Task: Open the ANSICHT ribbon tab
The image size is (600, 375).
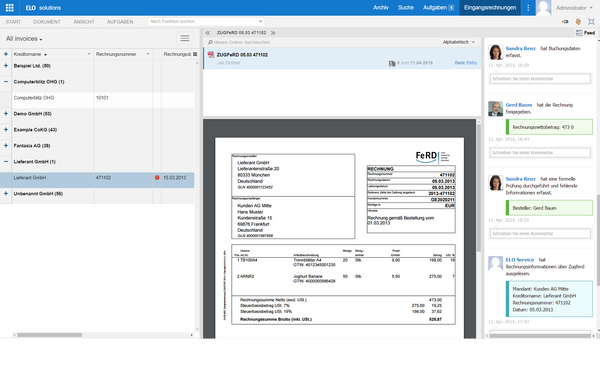Action: [x=84, y=22]
